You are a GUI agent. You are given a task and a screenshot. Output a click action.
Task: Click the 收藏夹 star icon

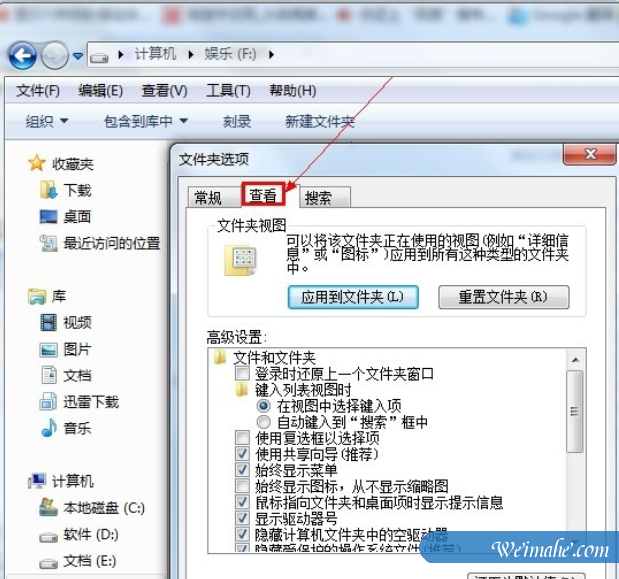pyautogui.click(x=36, y=163)
